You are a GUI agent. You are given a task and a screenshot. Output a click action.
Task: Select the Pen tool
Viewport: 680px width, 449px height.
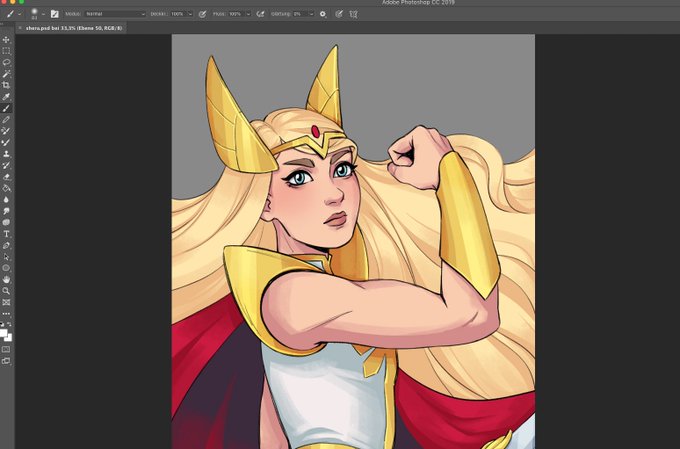coord(6,246)
